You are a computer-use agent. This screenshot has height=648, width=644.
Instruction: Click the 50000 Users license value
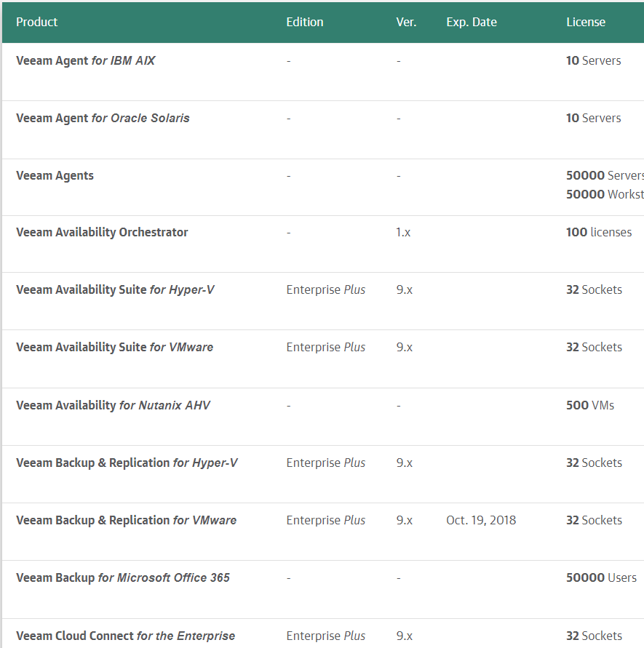(x=601, y=577)
